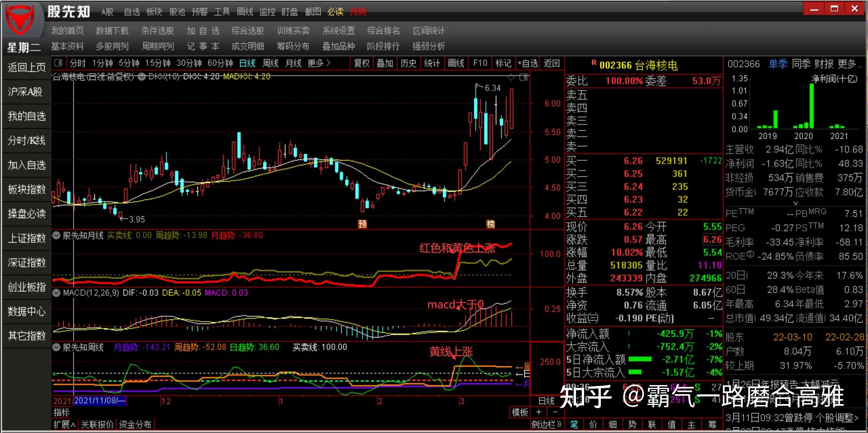Open 数据中心 in left sidebar
The width and height of the screenshot is (868, 433).
(x=27, y=311)
